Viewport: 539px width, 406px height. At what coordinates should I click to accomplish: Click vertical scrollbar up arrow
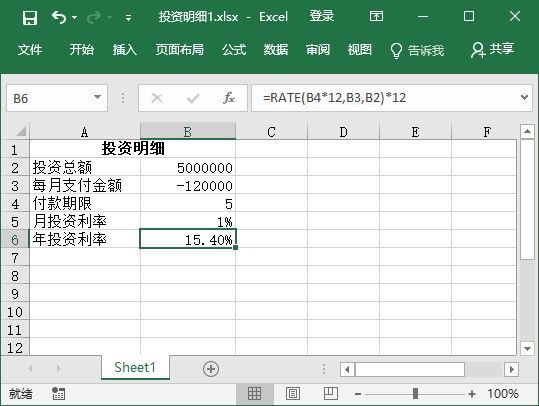coord(527,131)
